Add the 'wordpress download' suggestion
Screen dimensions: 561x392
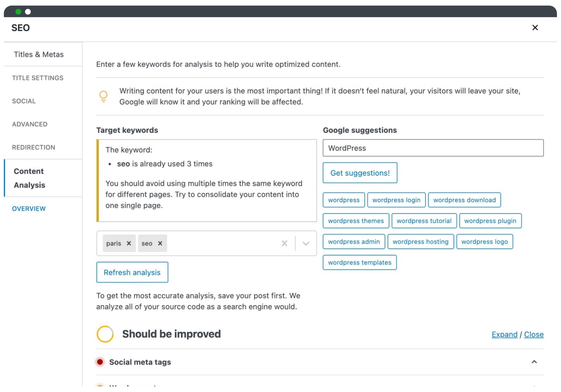465,200
